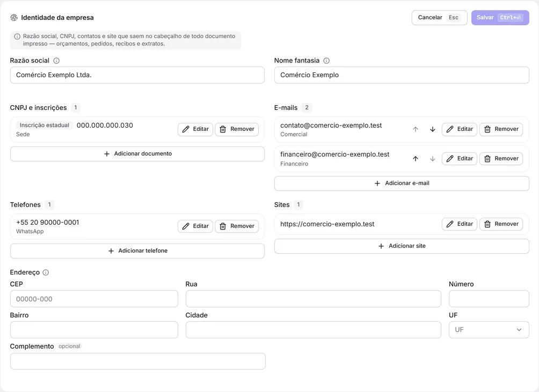539x392 pixels.
Task: Move contato@comercio-exemplo.test down with the arrow
Action: (x=433, y=129)
